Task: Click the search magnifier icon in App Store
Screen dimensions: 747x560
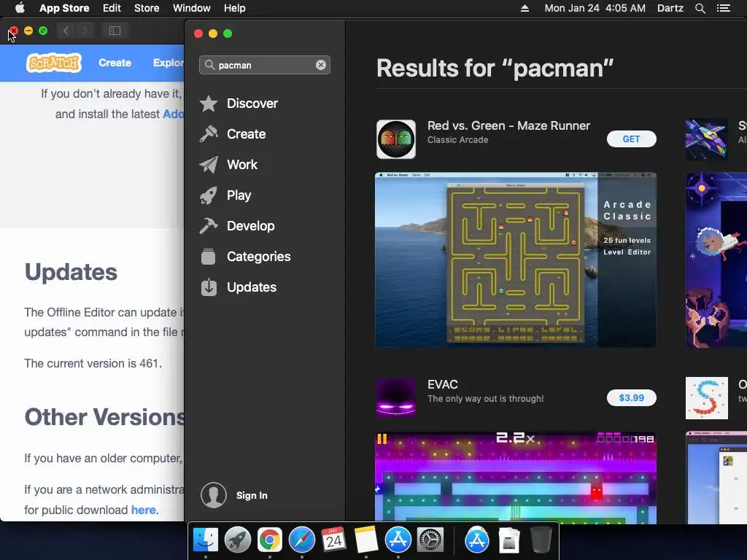Action: (x=209, y=65)
